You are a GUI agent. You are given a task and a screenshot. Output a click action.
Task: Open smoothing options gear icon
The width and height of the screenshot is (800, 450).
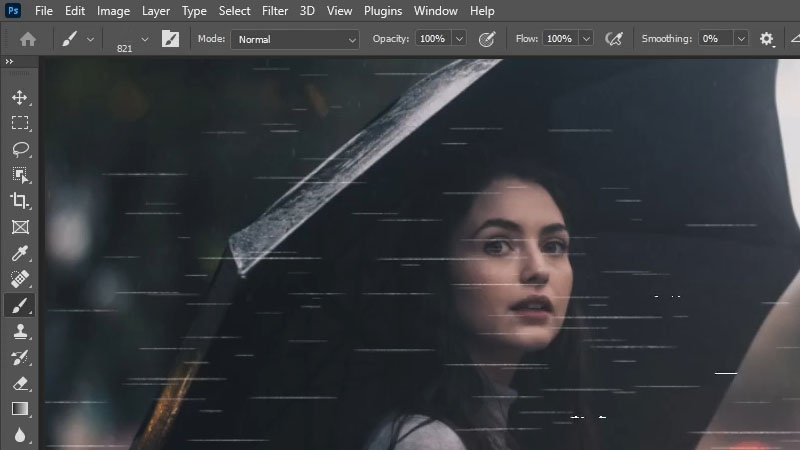click(x=766, y=39)
